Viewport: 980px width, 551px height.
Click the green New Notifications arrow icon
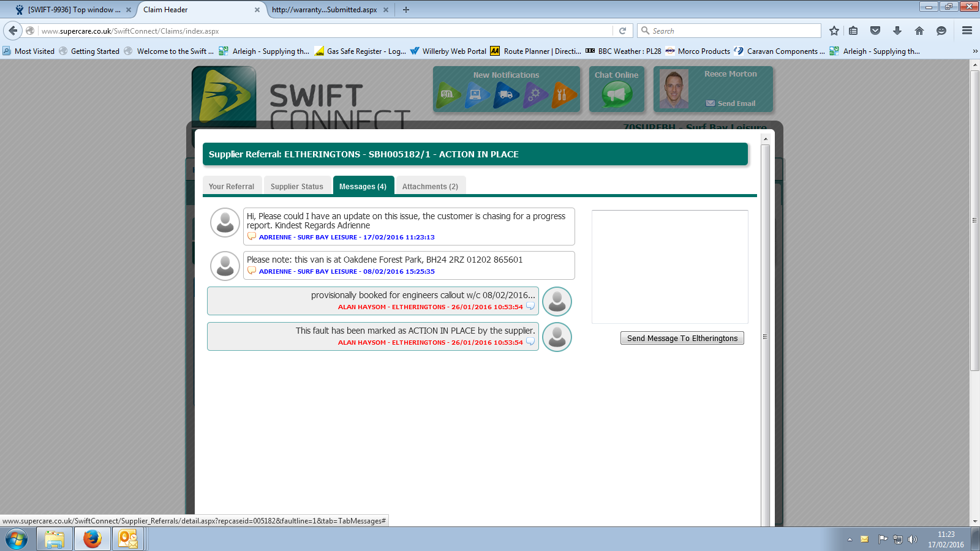click(x=448, y=95)
